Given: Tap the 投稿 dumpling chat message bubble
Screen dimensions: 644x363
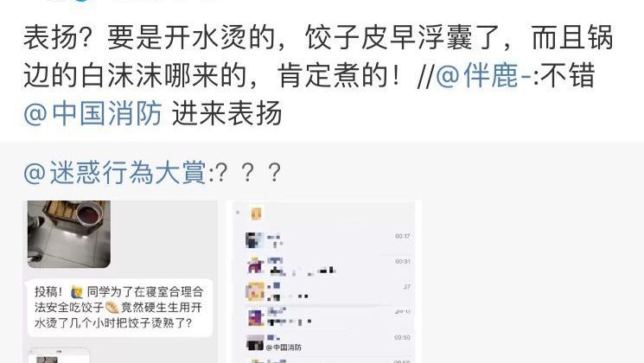Looking at the screenshot, I should point(120,308).
